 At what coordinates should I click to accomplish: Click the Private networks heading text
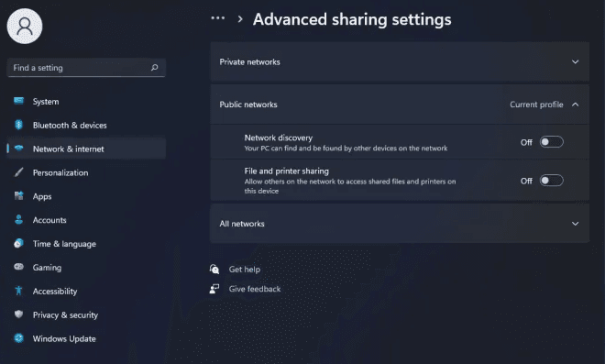(x=249, y=61)
